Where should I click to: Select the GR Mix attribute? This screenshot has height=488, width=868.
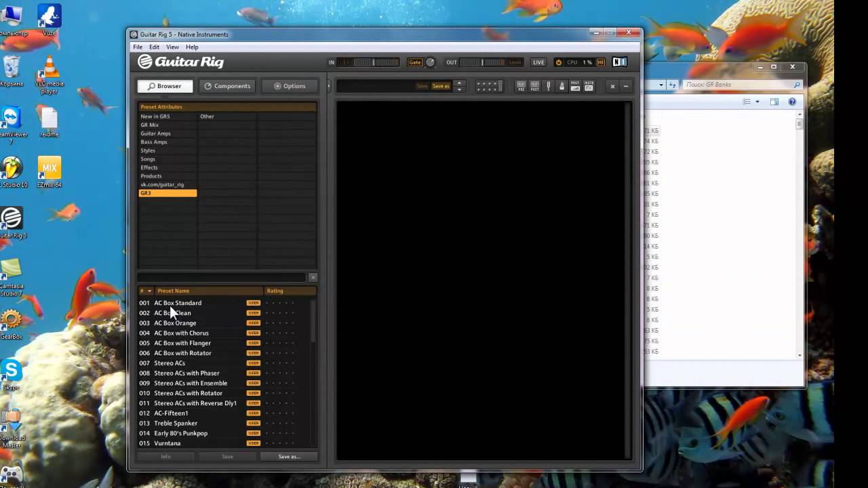[x=167, y=125]
